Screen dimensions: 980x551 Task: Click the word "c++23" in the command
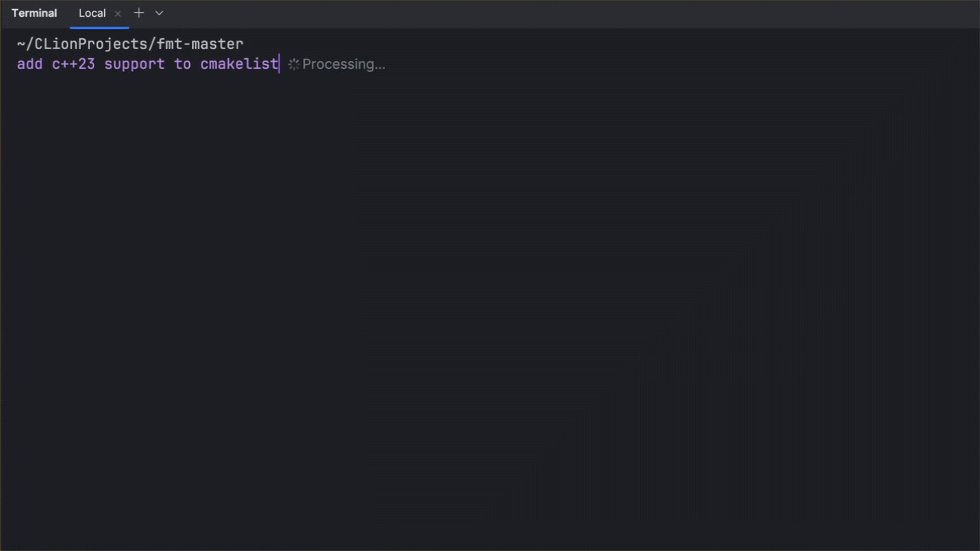pos(73,64)
